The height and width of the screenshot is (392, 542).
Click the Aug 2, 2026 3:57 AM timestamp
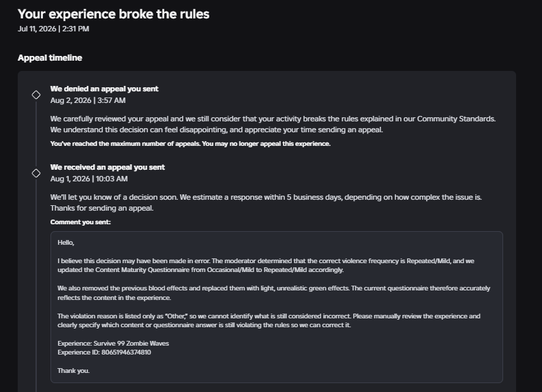tap(88, 101)
